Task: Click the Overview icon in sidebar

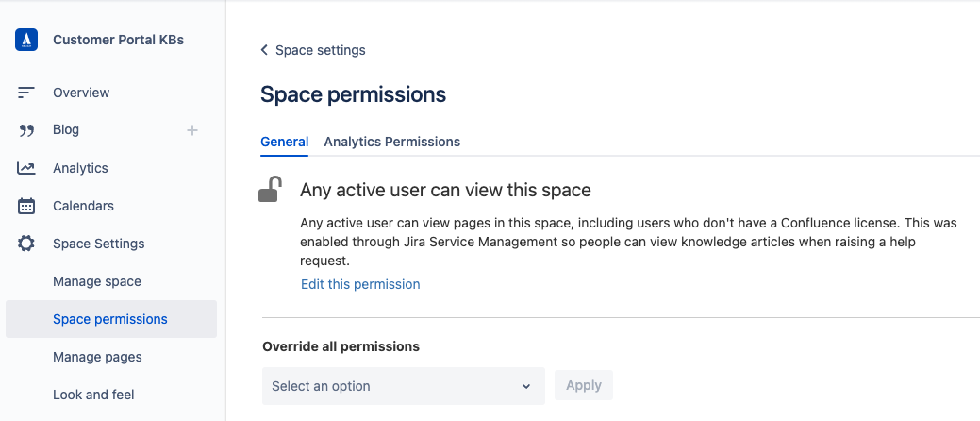Action: [x=26, y=93]
